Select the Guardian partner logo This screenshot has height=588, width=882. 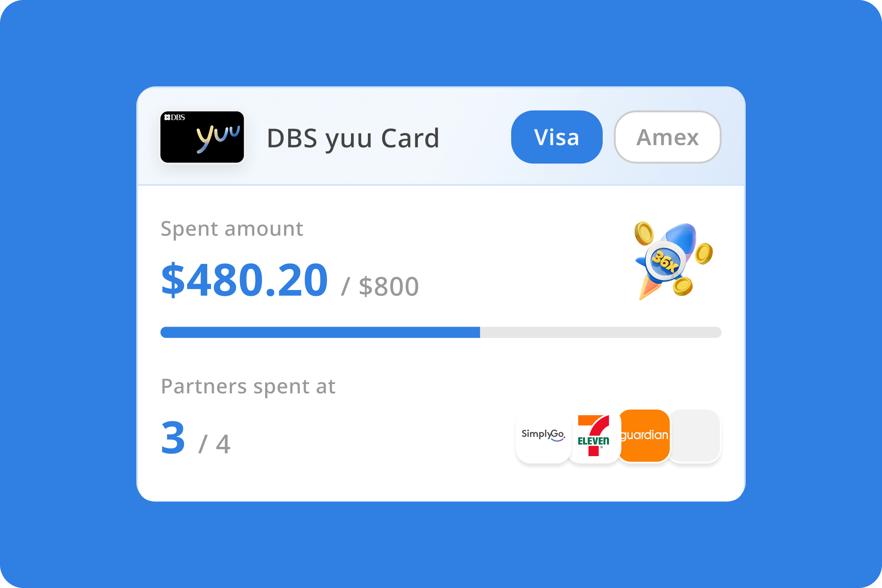[644, 435]
